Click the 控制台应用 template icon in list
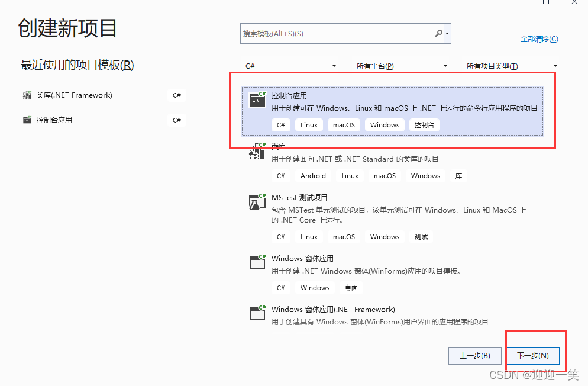The height and width of the screenshot is (386, 588). (x=257, y=99)
